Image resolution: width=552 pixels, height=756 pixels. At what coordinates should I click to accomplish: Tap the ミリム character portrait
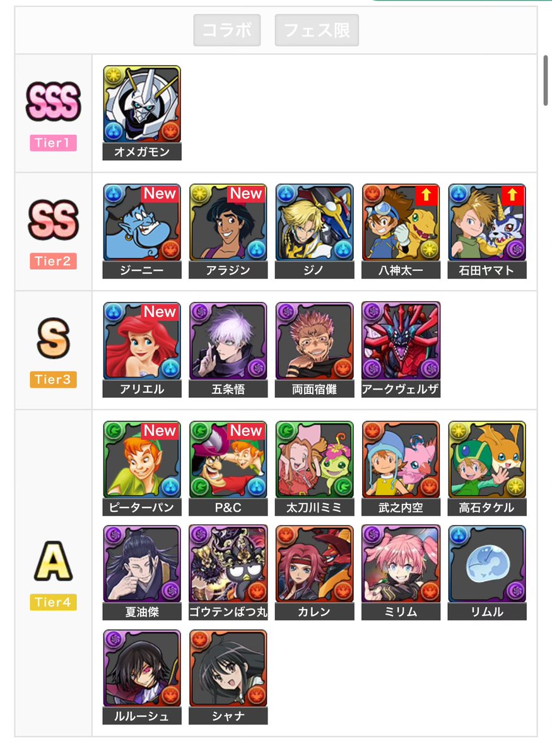click(x=401, y=564)
